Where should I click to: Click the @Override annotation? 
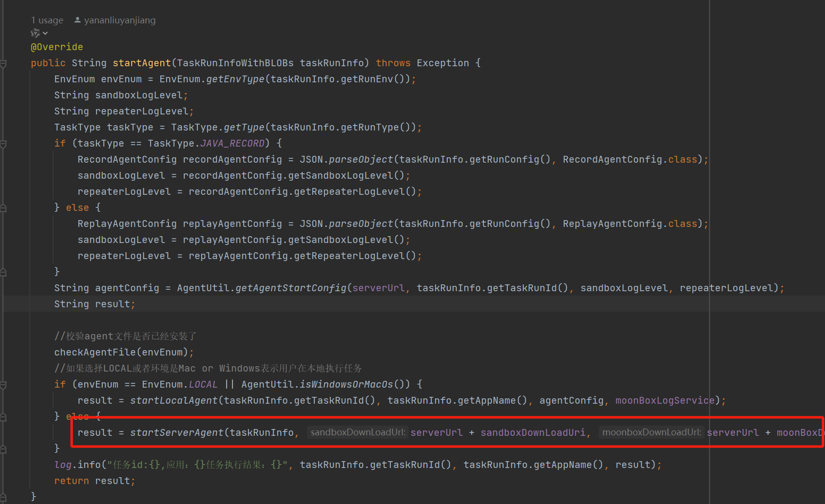[x=57, y=47]
